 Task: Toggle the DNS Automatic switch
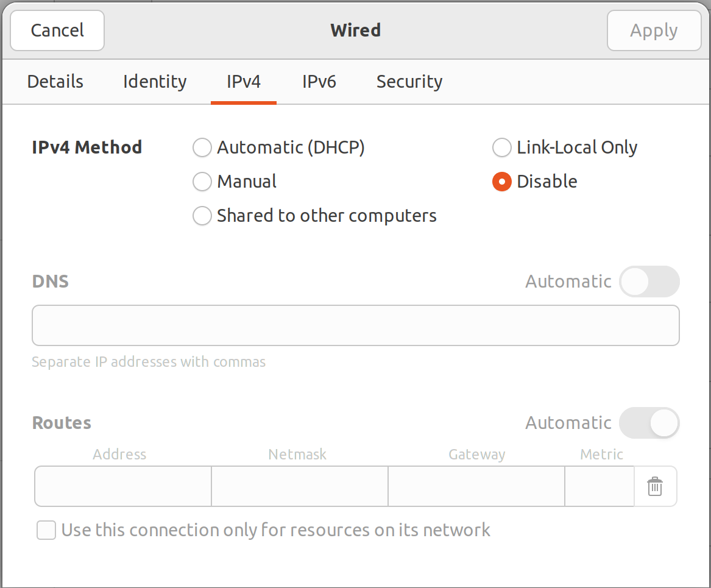[649, 282]
